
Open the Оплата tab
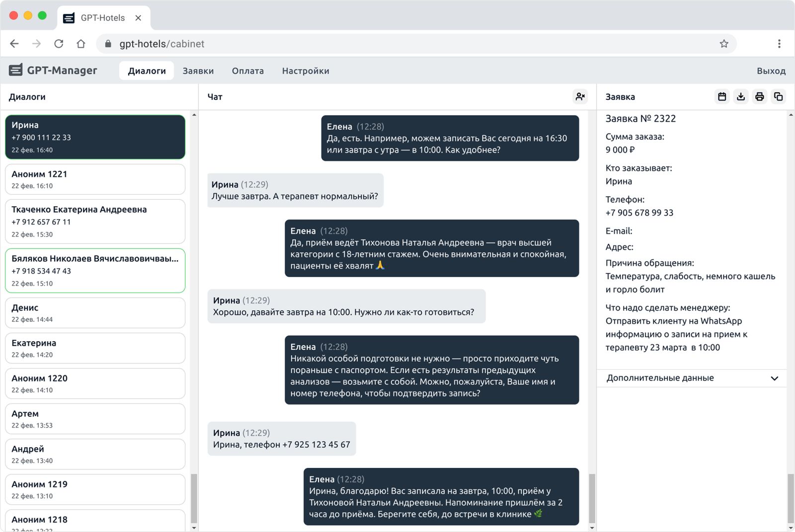click(x=247, y=71)
